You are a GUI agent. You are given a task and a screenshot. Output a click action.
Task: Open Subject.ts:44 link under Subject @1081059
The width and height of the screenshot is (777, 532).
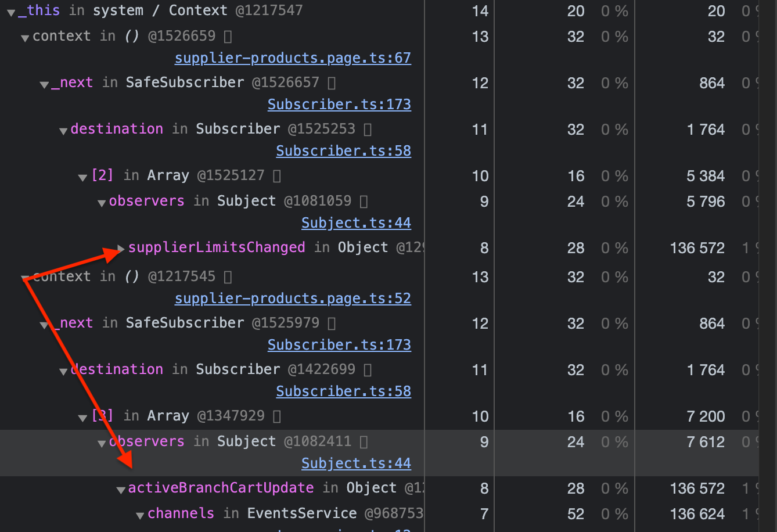pyautogui.click(x=356, y=223)
